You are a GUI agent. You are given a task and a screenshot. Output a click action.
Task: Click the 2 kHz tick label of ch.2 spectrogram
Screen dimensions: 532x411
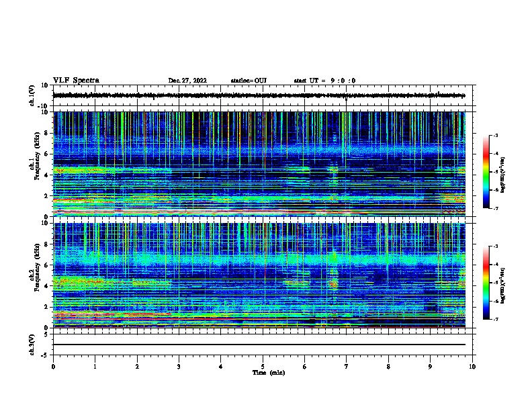[46, 307]
